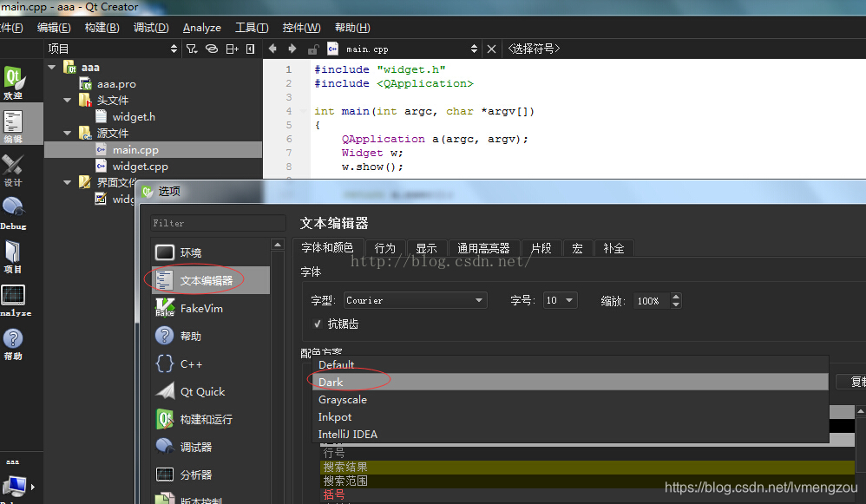Collapse the aaa project node
The image size is (866, 504).
52,68
